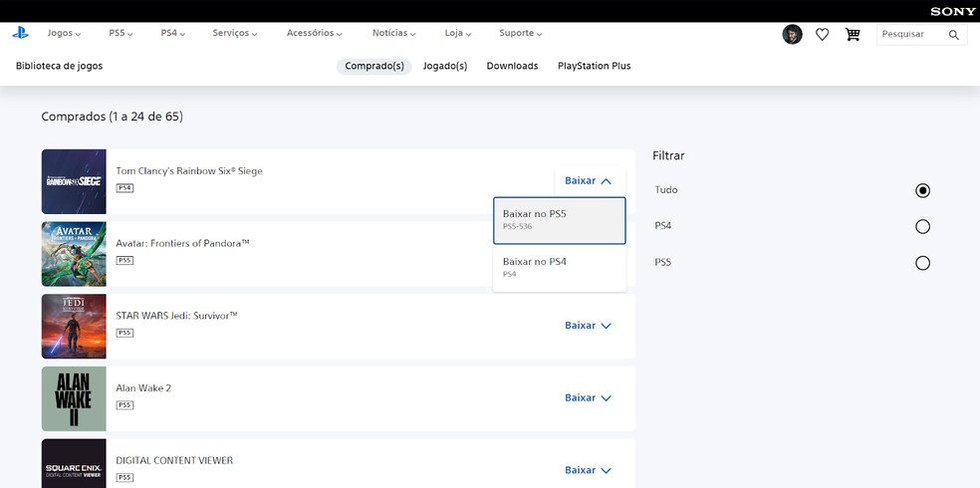
Task: Click the PS5 badge under Avatar: Frontiers of Pandora
Action: [x=124, y=260]
